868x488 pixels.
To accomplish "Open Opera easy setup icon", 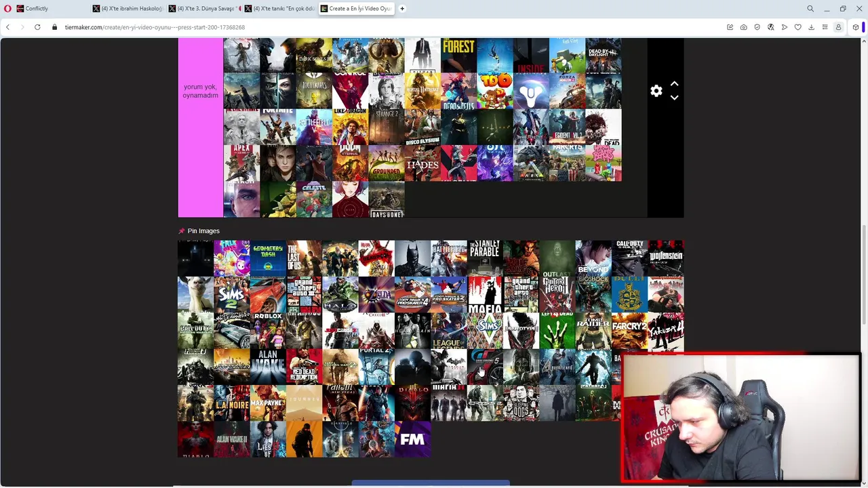I will (825, 27).
